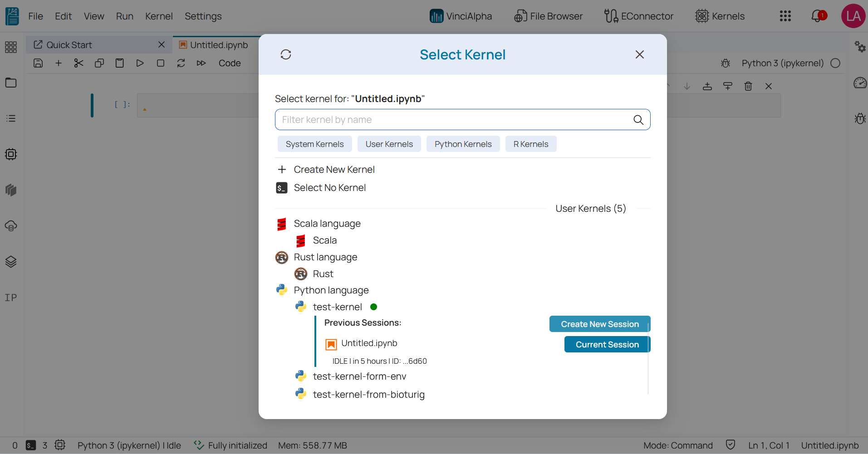
Task: Open the LA user avatar menu
Action: coord(853,16)
